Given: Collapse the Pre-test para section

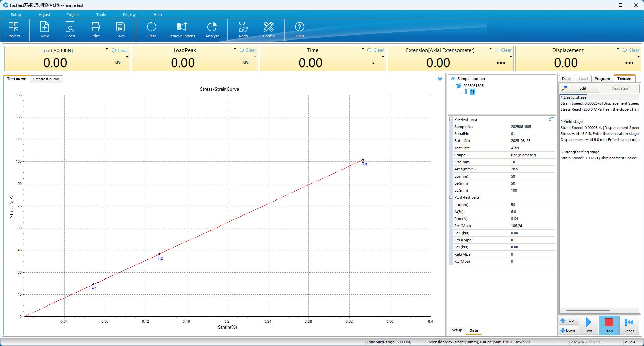Looking at the screenshot, I should [451, 119].
